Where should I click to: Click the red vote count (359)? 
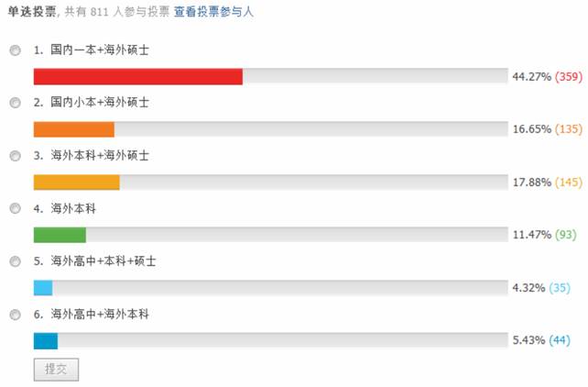point(569,77)
